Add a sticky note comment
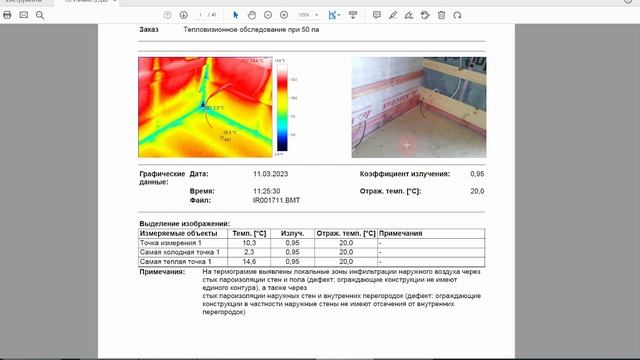 click(x=377, y=15)
